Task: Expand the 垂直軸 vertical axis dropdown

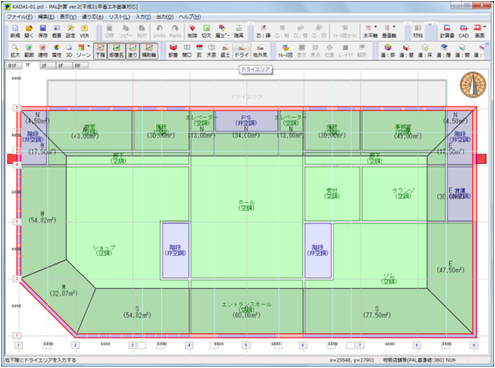Action: click(x=394, y=27)
